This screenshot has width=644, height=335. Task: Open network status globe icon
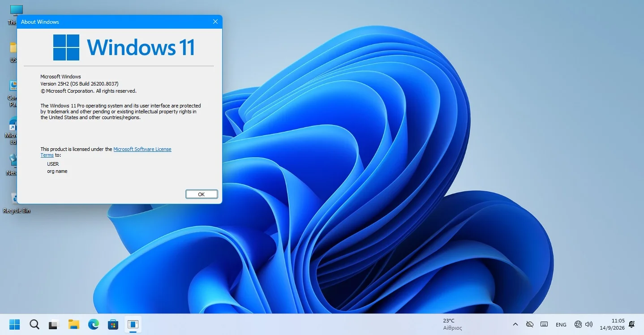pos(578,324)
